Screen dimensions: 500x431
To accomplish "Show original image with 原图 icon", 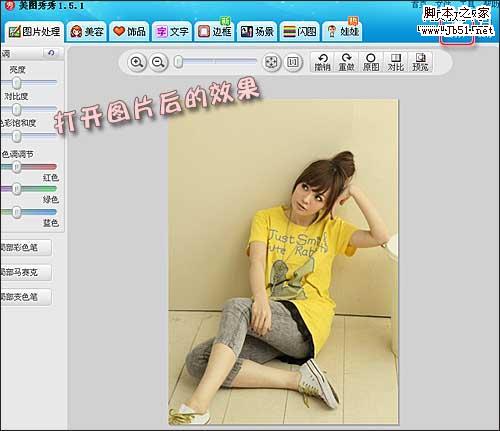I will click(371, 62).
